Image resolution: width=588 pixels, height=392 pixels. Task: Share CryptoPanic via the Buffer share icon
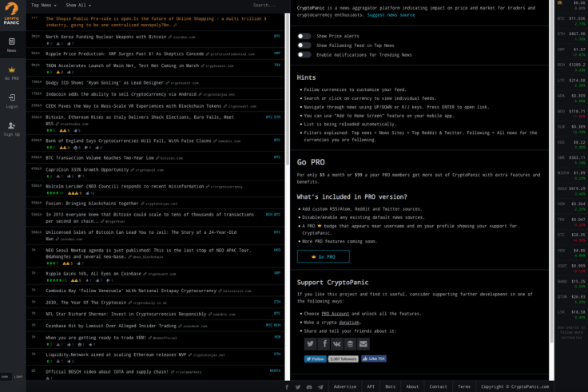click(350, 343)
